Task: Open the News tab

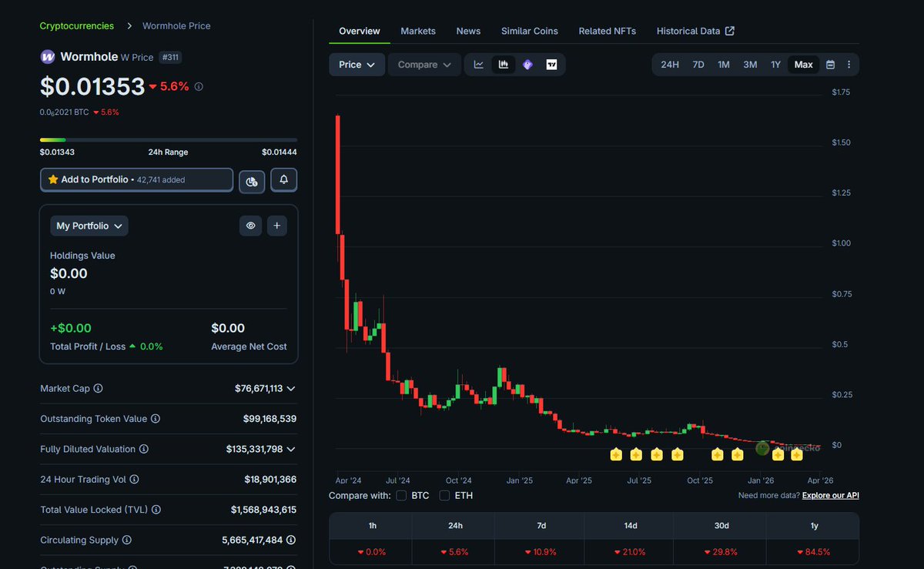Action: [468, 31]
